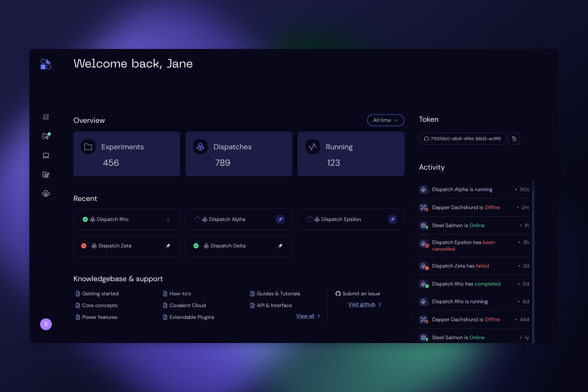Viewport: 588px width, 392px height.
Task: Open the Running overview card
Action: pyautogui.click(x=351, y=154)
